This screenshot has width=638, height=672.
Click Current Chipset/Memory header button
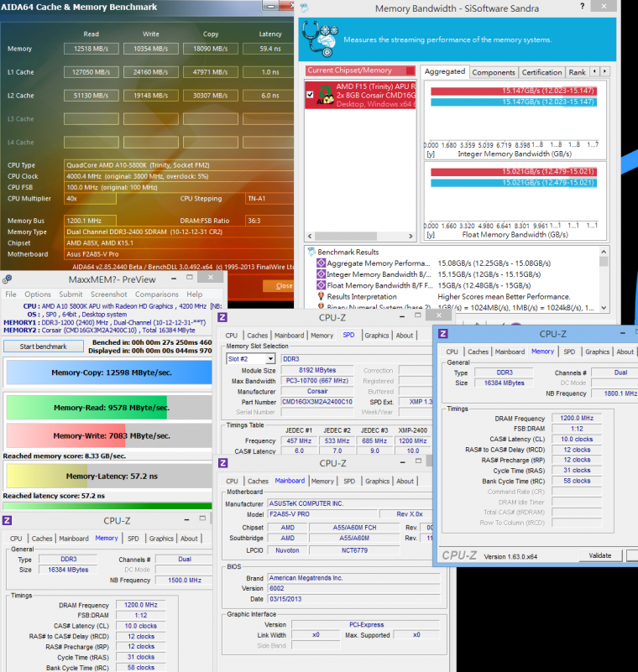click(x=361, y=70)
